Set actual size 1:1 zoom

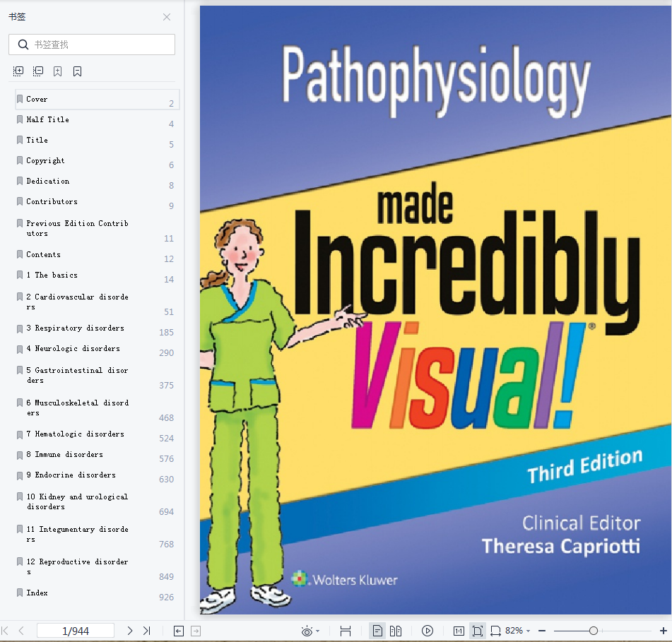coord(459,631)
